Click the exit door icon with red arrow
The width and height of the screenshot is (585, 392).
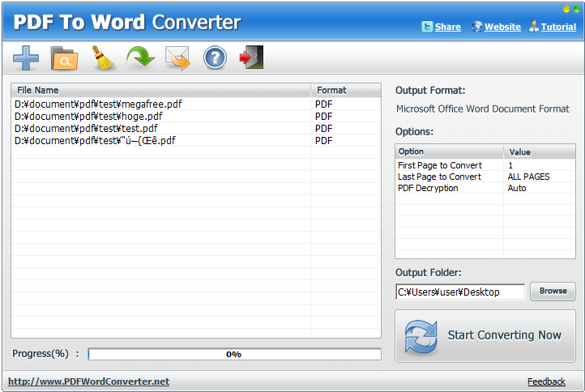click(251, 57)
